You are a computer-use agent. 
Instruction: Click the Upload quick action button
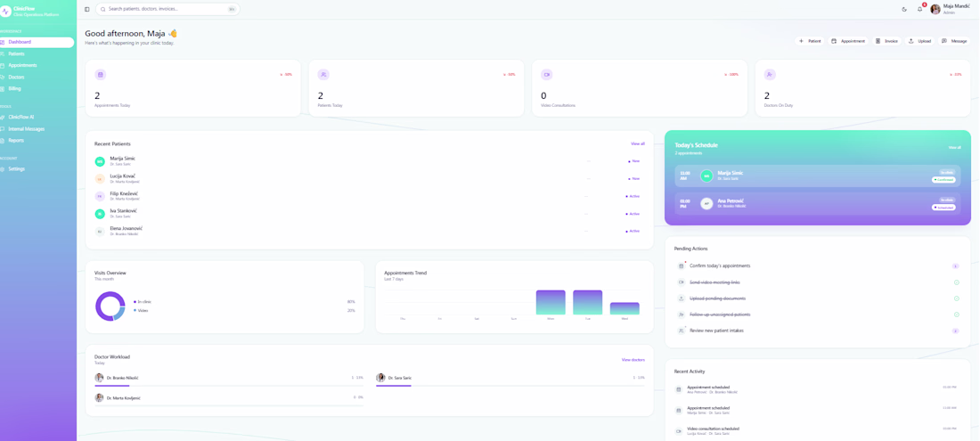point(920,41)
